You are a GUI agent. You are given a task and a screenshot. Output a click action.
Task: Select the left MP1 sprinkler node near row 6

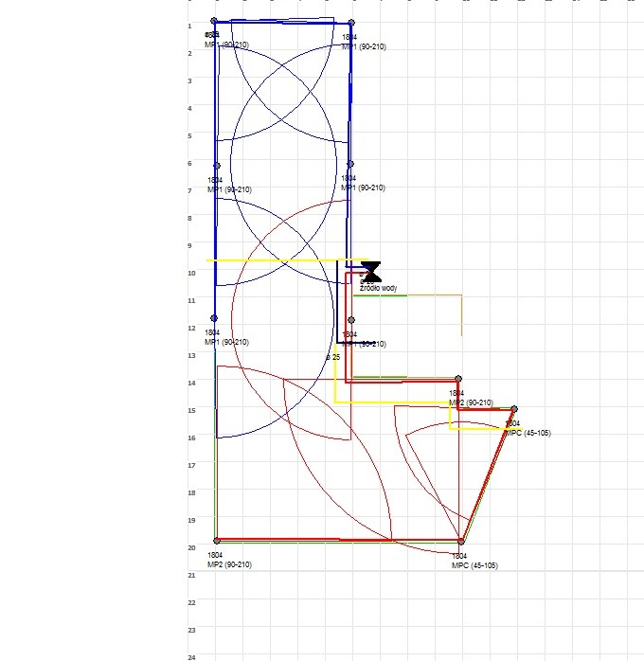(217, 166)
